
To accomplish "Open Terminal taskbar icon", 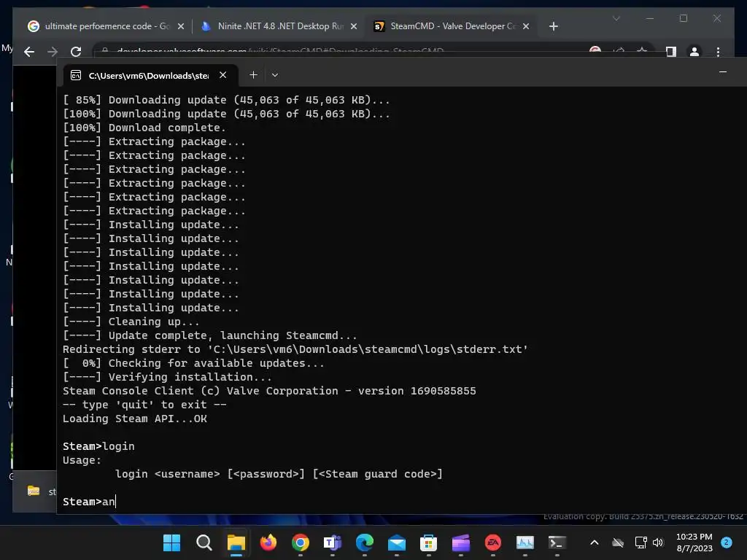I will (557, 542).
